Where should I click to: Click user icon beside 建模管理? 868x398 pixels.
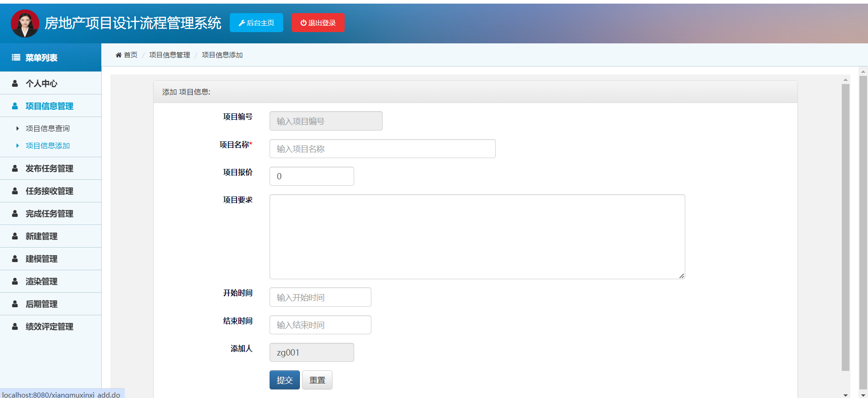pos(15,259)
